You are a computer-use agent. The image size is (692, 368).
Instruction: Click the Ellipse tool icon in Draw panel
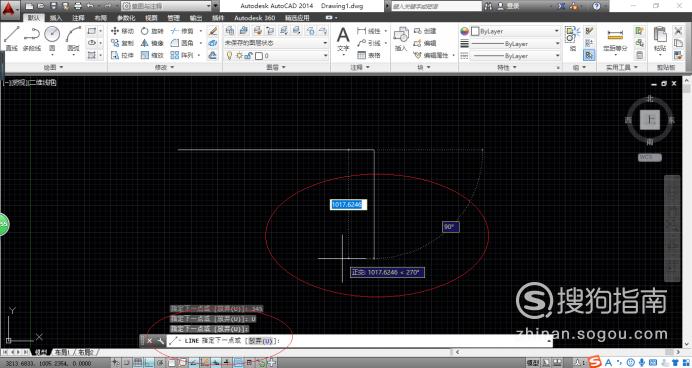coord(92,43)
